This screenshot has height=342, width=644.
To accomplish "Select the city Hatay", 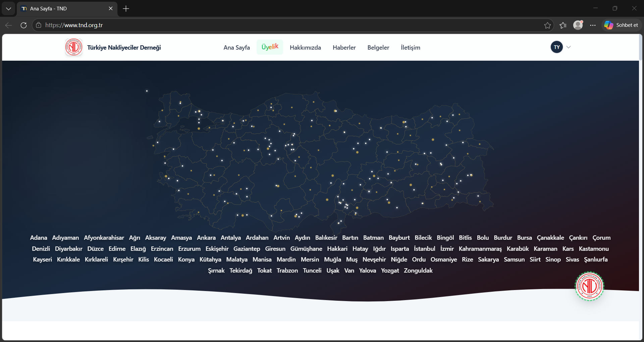I will [360, 249].
